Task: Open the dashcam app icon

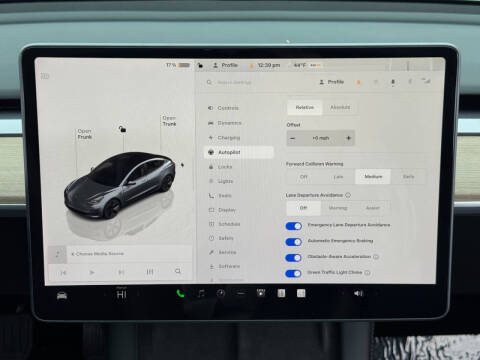Action: coord(261,293)
